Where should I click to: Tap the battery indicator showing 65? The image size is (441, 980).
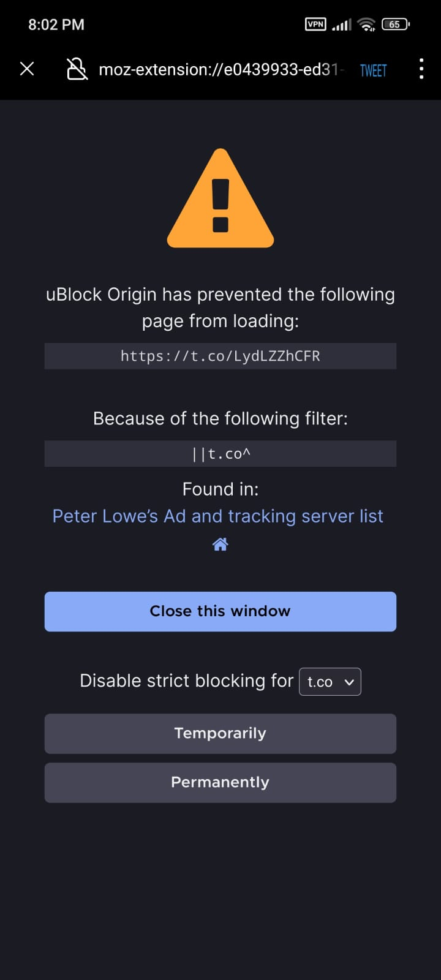[x=395, y=24]
